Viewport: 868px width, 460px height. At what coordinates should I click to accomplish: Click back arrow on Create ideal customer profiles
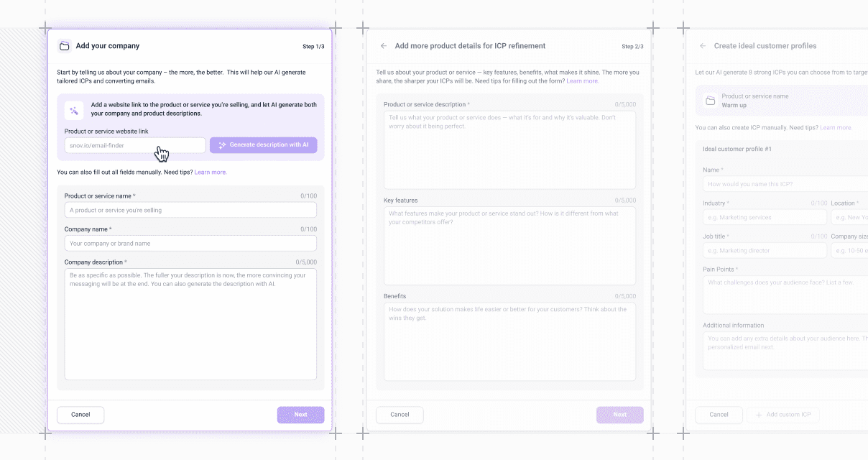coord(703,46)
